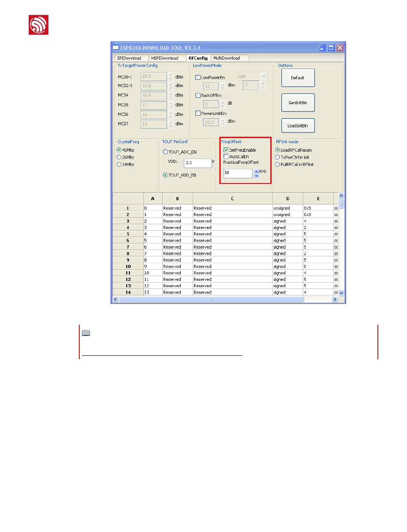Click the MCS2-3 power field
This screenshot has width=407, height=532.
point(154,86)
